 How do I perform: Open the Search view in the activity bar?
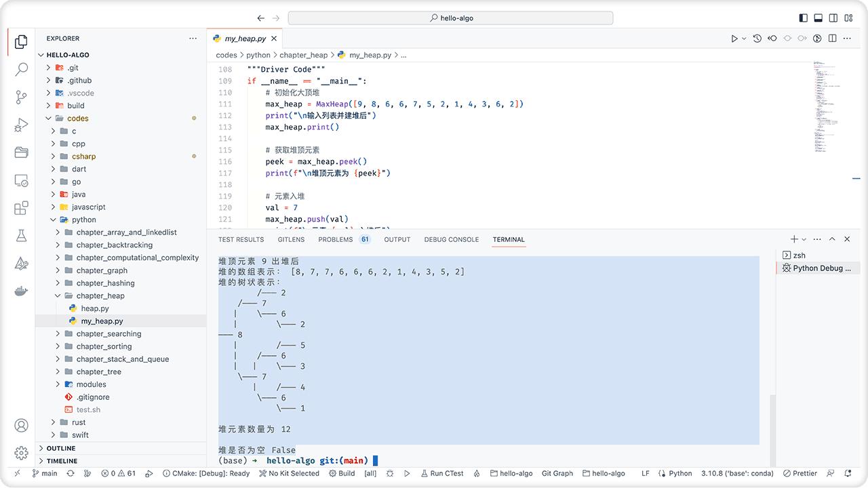tap(20, 68)
